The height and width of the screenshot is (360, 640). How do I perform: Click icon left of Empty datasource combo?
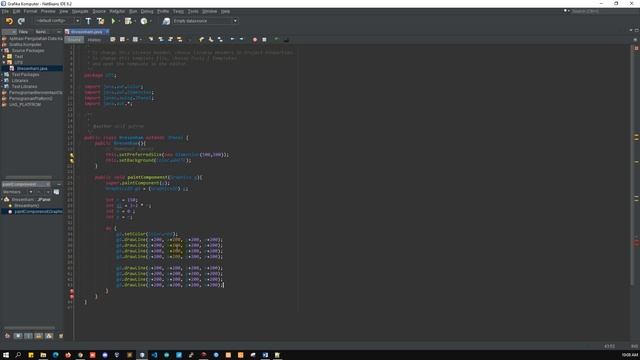(x=166, y=21)
